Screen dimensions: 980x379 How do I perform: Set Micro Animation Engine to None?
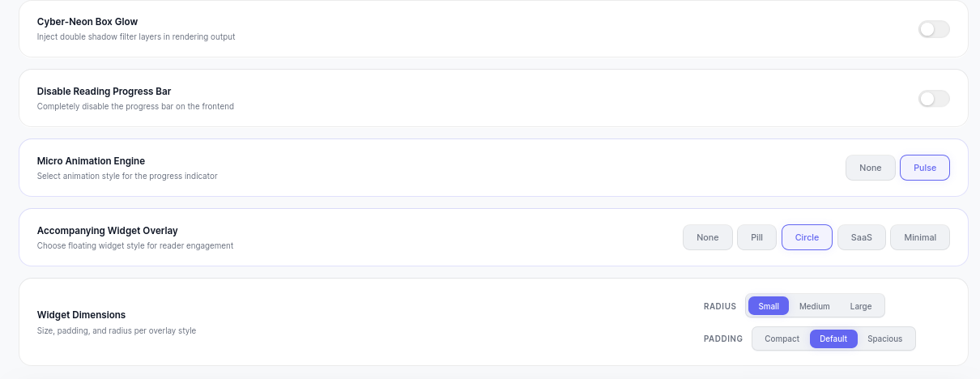tap(871, 168)
